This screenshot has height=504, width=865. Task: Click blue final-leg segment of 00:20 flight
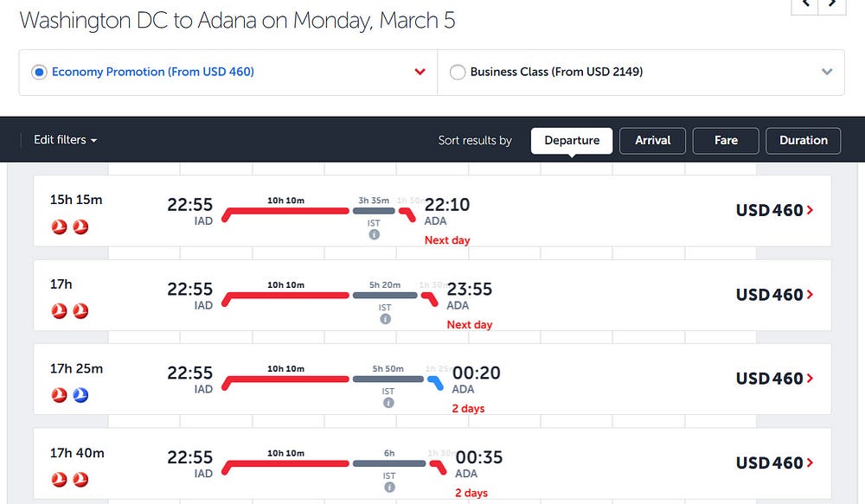click(436, 381)
